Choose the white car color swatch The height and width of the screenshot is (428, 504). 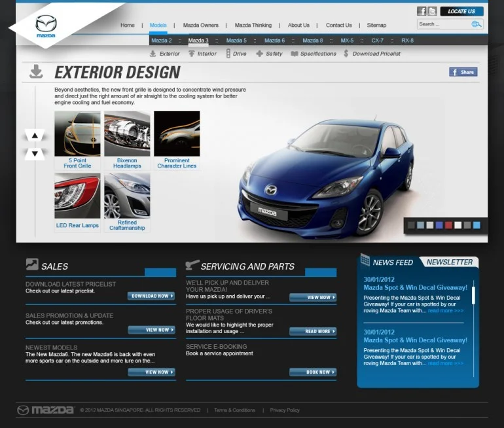pos(458,225)
